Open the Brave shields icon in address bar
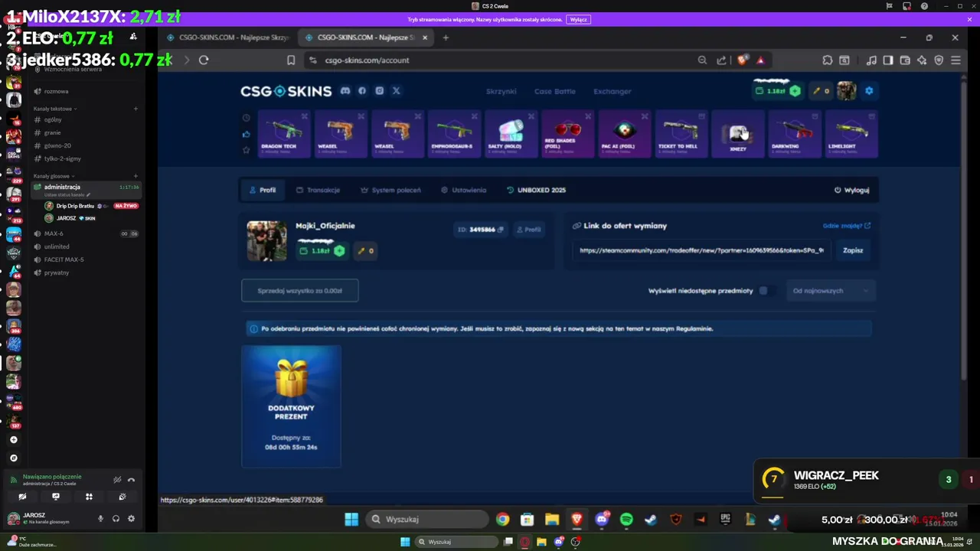This screenshot has height=551, width=980. click(741, 60)
